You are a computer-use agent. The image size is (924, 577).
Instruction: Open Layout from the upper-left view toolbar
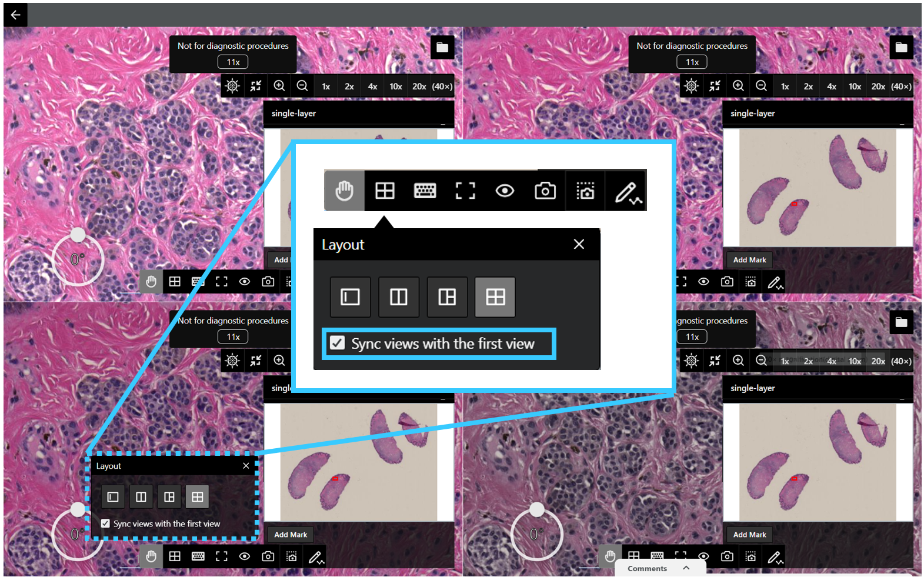[x=175, y=282]
